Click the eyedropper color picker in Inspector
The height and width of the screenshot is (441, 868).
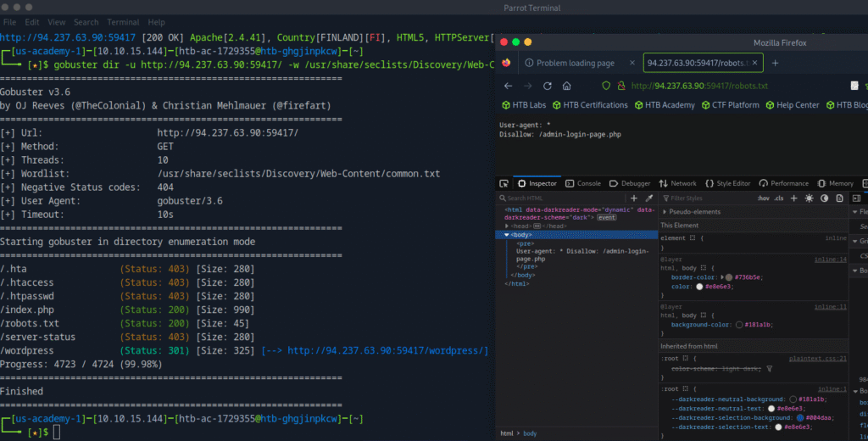coord(649,198)
